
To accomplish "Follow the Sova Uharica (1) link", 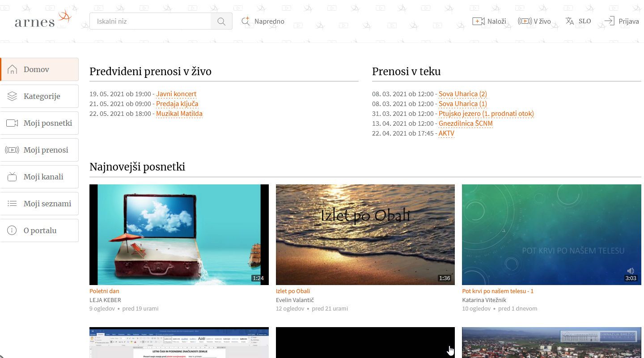I will [x=462, y=104].
